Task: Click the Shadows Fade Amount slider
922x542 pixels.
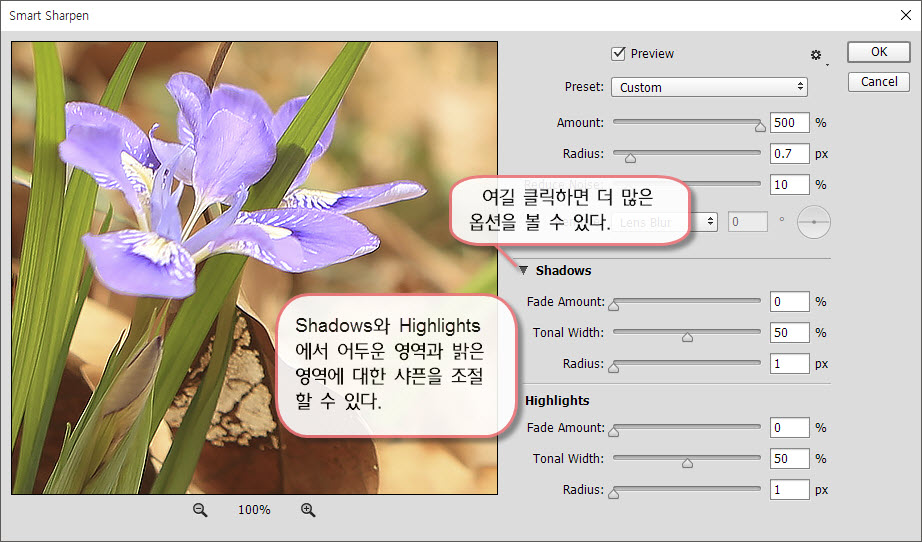Action: 687,301
